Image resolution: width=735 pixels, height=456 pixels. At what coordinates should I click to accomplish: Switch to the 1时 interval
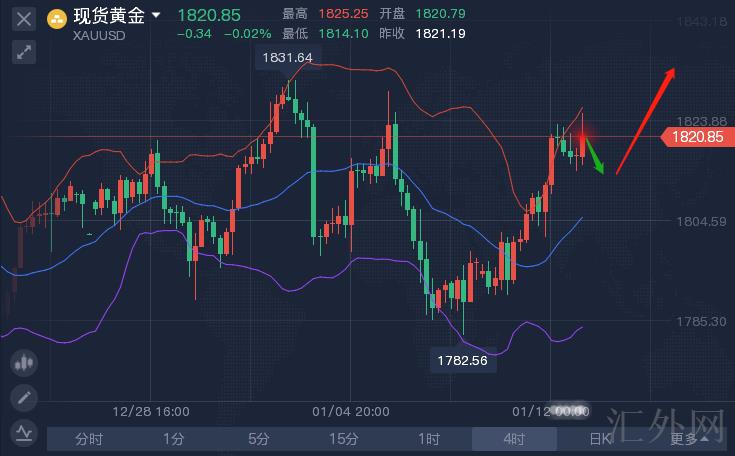coord(429,438)
